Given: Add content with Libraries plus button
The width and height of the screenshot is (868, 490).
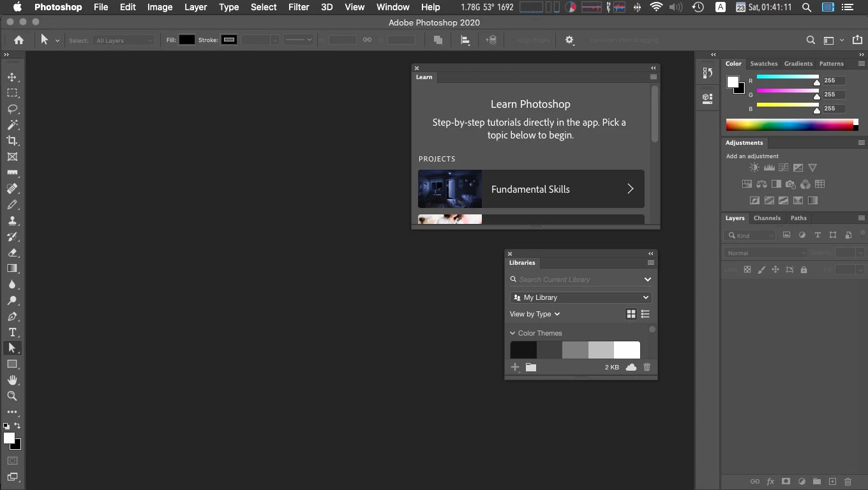Looking at the screenshot, I should [515, 367].
